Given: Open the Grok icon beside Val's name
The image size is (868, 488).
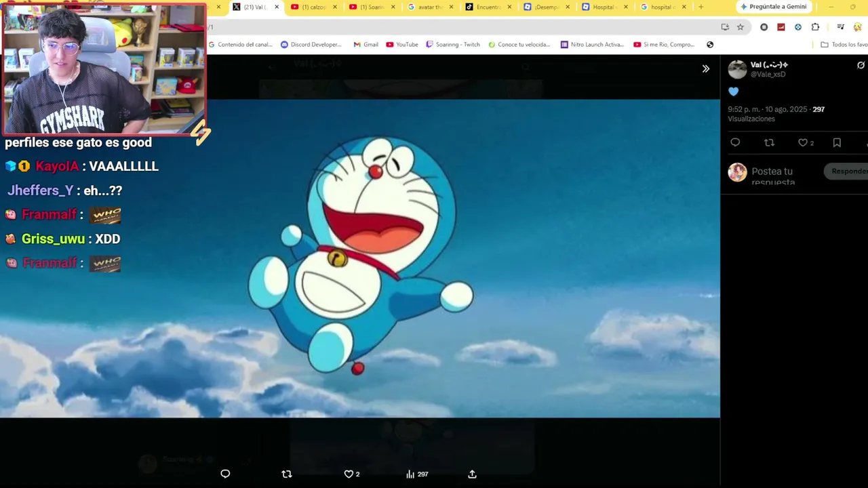Looking at the screenshot, I should pos(861,65).
